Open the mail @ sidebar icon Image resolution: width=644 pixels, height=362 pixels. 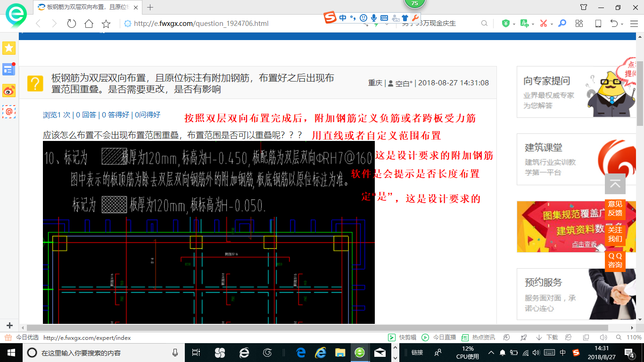(x=9, y=112)
